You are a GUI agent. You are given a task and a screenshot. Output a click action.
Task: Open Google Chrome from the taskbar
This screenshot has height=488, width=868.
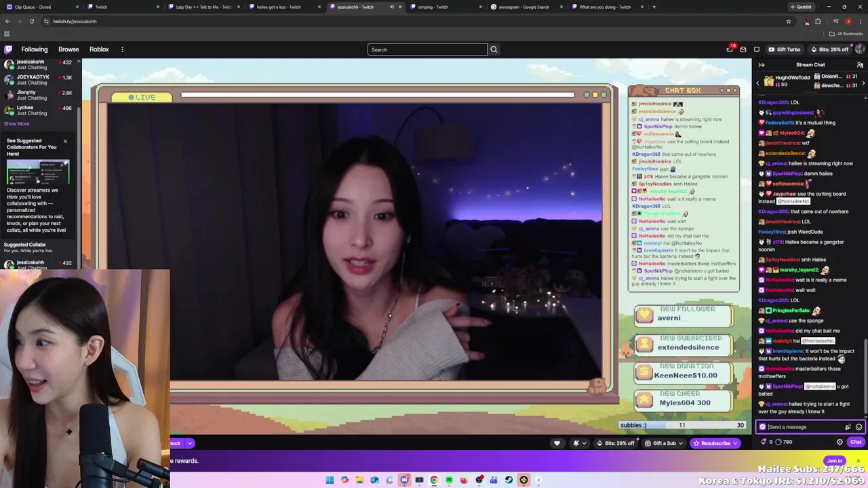click(434, 480)
